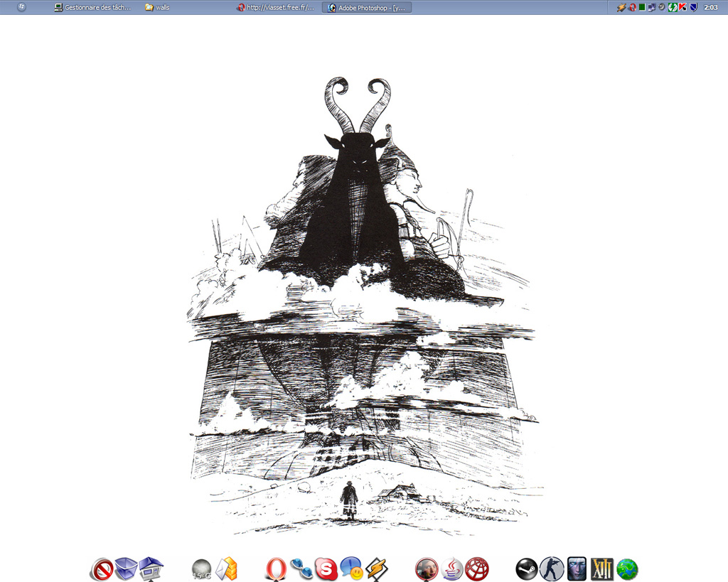Click the Winamp lightning tray icon
728x582 pixels.
coord(621,7)
